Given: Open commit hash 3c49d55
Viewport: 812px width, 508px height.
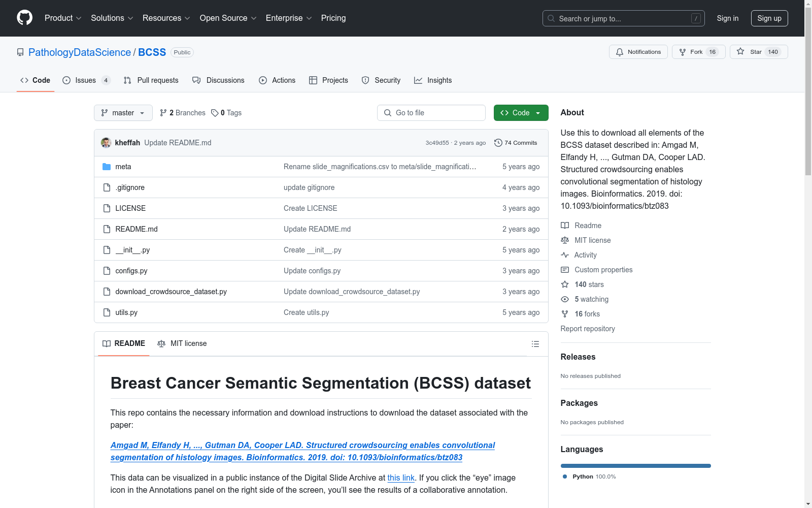Looking at the screenshot, I should pos(437,143).
